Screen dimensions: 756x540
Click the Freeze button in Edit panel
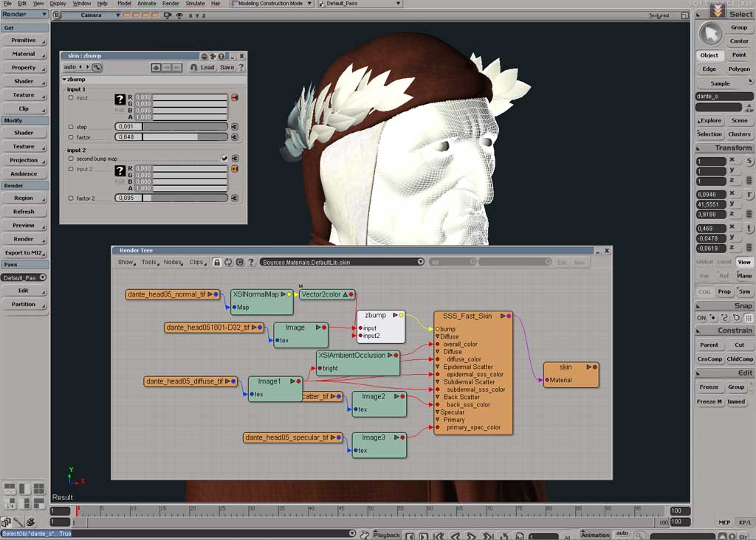pos(709,387)
